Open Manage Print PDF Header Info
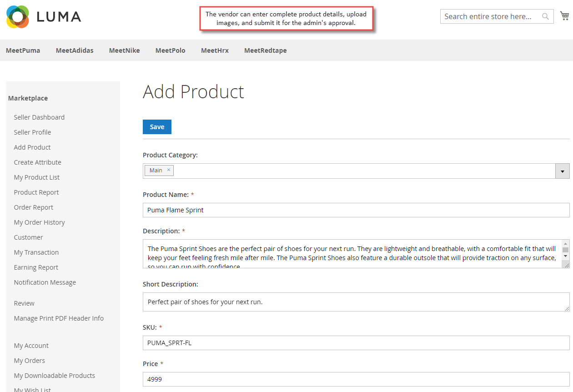The height and width of the screenshot is (392, 573). click(59, 318)
